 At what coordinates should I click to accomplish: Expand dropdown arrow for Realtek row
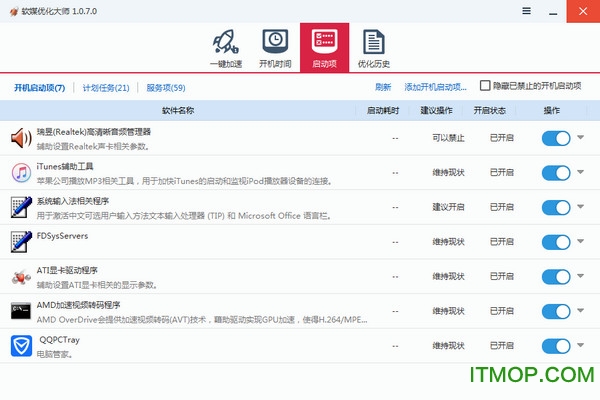(580, 137)
